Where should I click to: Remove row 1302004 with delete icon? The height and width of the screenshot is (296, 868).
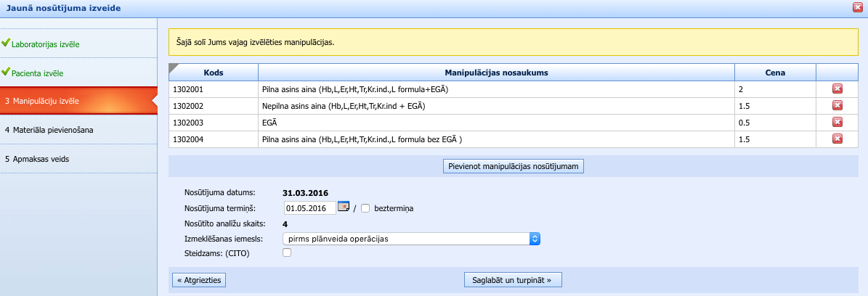pos(837,139)
